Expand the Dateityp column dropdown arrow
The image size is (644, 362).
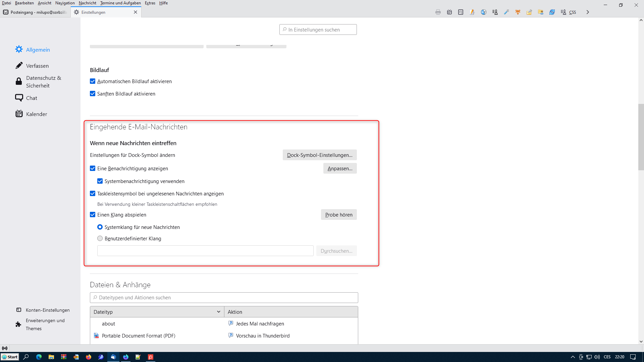(218, 312)
